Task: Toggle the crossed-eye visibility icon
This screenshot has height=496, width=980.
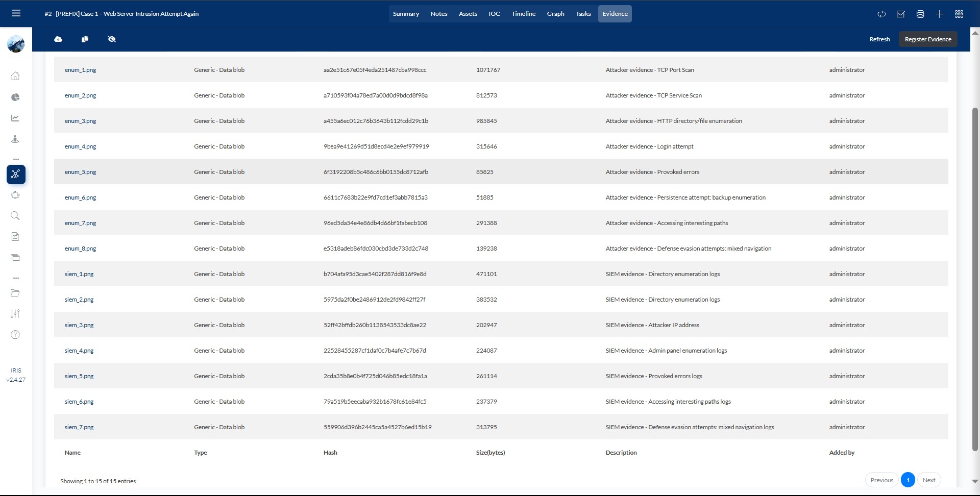Action: click(x=112, y=39)
